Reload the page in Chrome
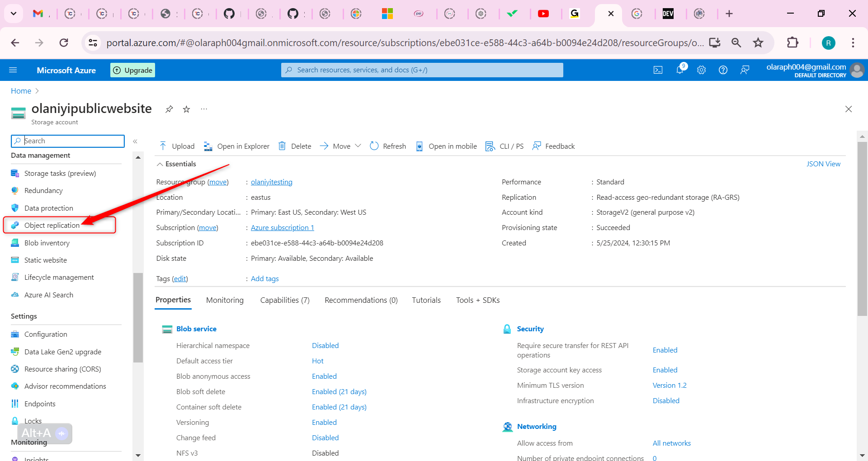This screenshot has width=868, height=461. click(x=64, y=43)
